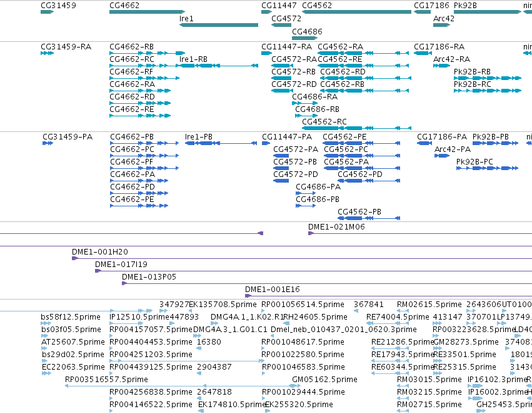Select the CG11447 gene label
Viewport: 532px width, 414px height.
279,6
